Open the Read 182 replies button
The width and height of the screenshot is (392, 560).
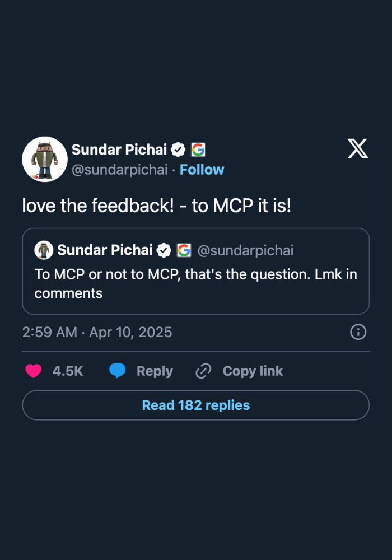pos(195,405)
